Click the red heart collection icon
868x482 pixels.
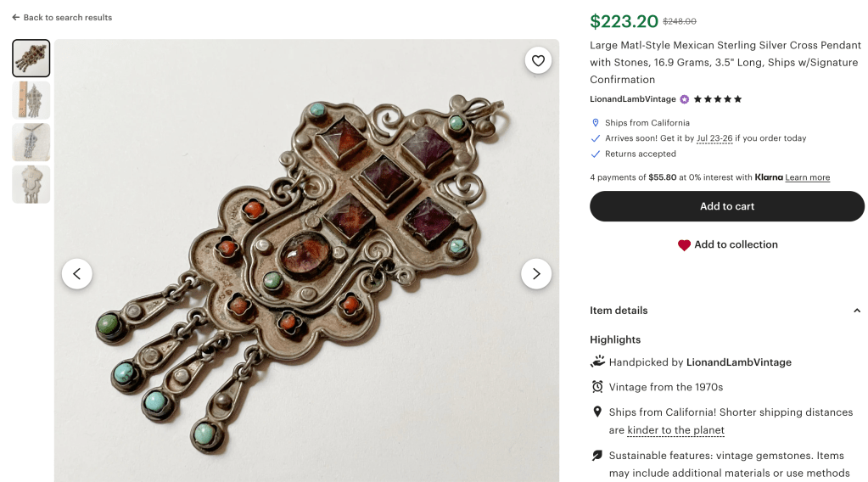pyautogui.click(x=684, y=245)
